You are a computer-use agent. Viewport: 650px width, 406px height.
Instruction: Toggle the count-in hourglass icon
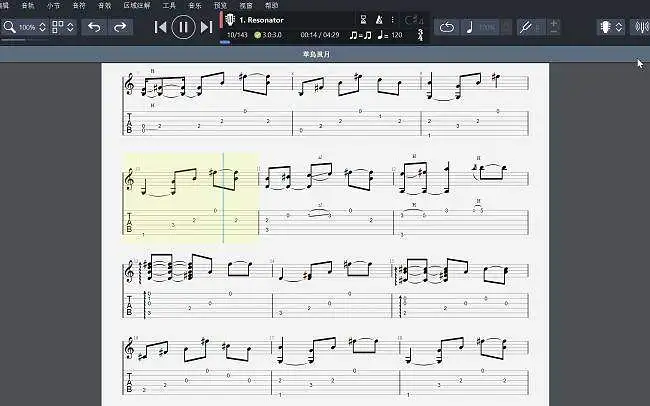click(x=364, y=19)
